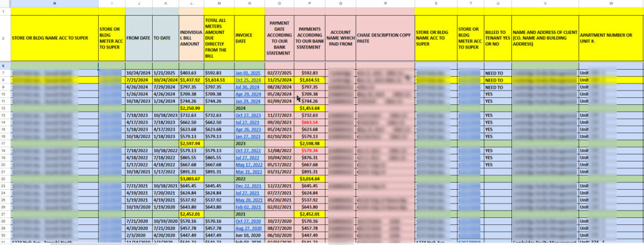644x245 pixels.
Task: Open the Jan 01, 2025 invoice link
Action: coord(248,73)
